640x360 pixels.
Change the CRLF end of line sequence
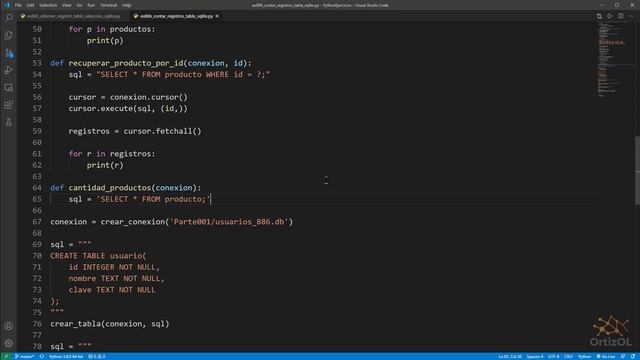[568, 356]
